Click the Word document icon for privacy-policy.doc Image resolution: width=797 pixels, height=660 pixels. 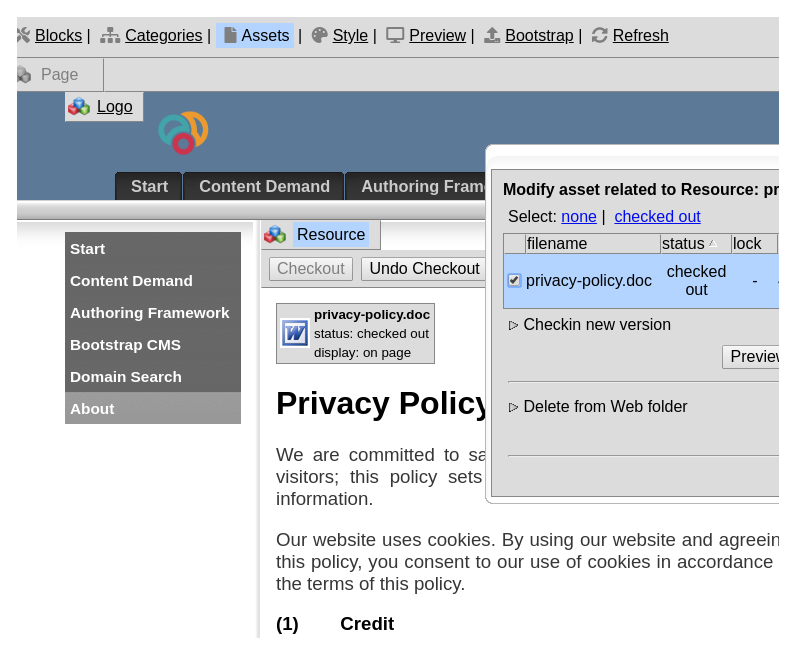pos(295,333)
